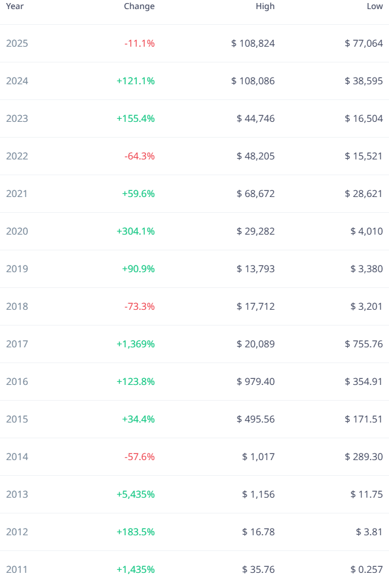Click the Change column header

click(139, 7)
